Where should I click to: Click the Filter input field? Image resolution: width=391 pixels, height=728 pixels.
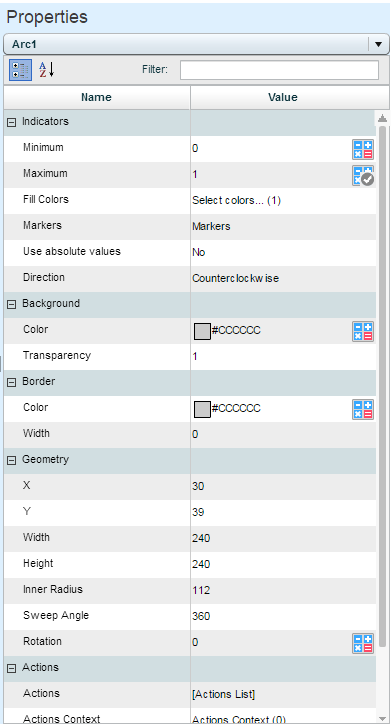[279, 70]
